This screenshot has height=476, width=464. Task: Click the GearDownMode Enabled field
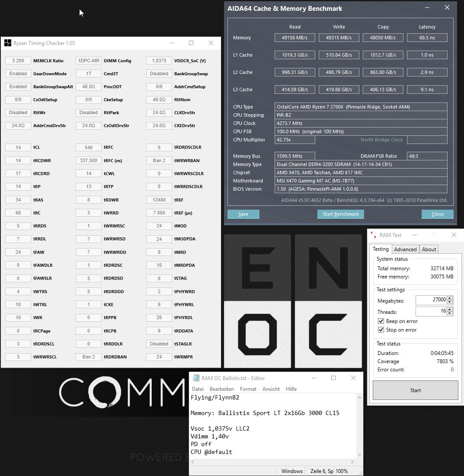[x=18, y=74]
